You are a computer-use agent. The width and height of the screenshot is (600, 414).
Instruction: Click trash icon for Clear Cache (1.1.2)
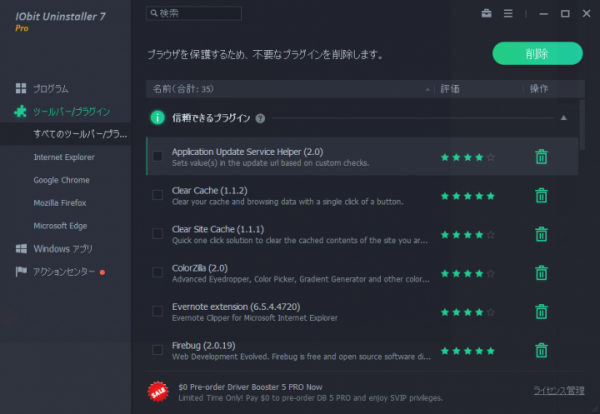pyautogui.click(x=541, y=195)
